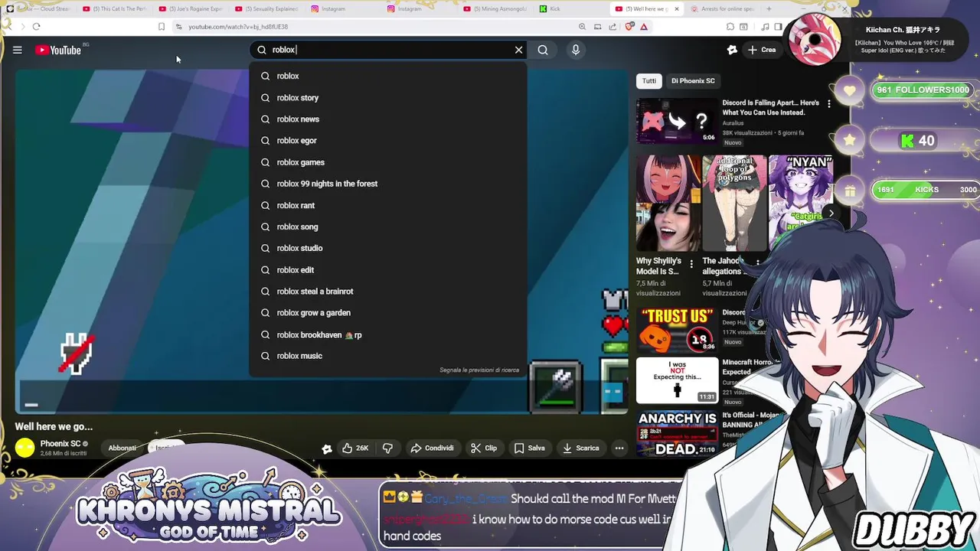Open 'The Jahod... allegations' short

coord(733,203)
